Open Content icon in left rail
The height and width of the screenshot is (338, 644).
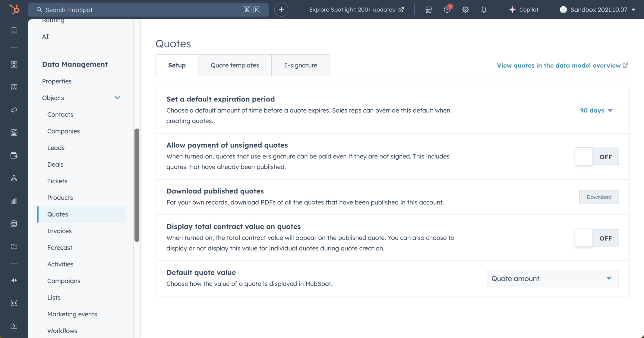point(14,133)
